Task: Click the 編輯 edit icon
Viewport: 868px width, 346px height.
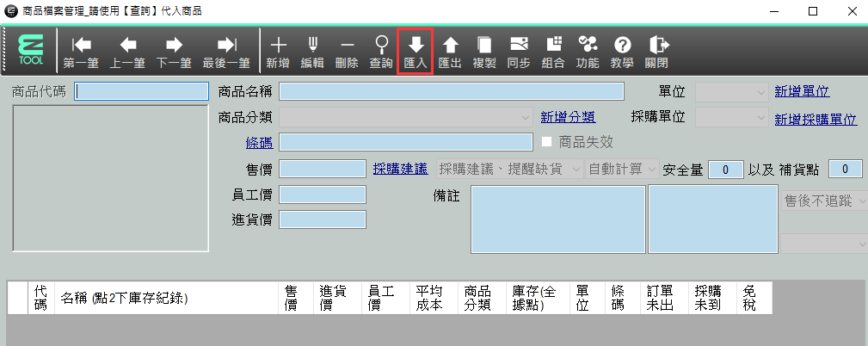Action: pyautogui.click(x=312, y=53)
